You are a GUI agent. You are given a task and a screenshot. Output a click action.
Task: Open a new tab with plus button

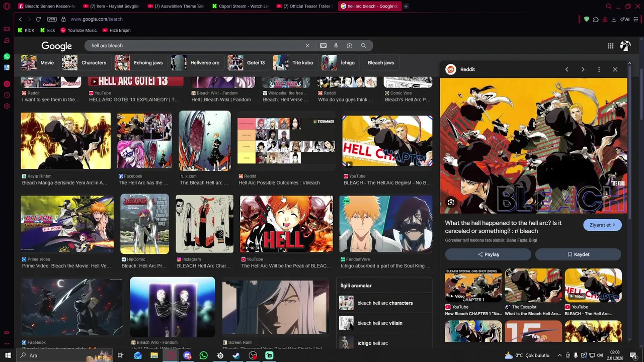tap(406, 7)
